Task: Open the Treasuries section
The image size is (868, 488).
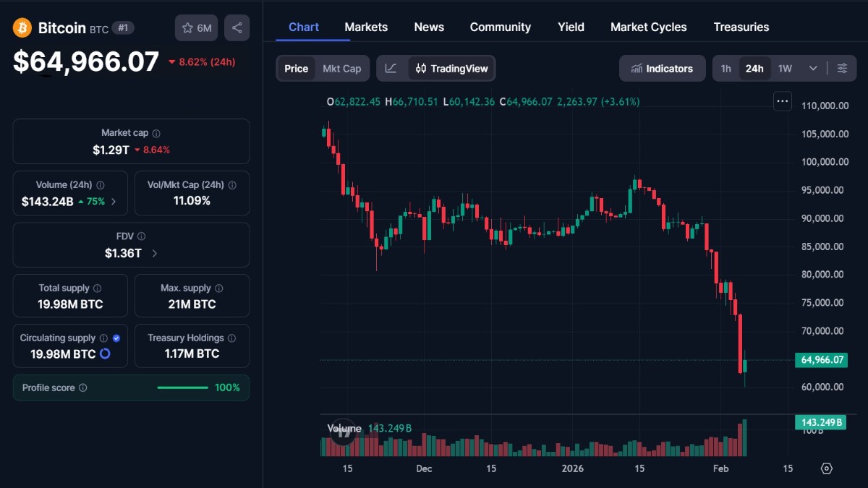Action: tap(741, 27)
